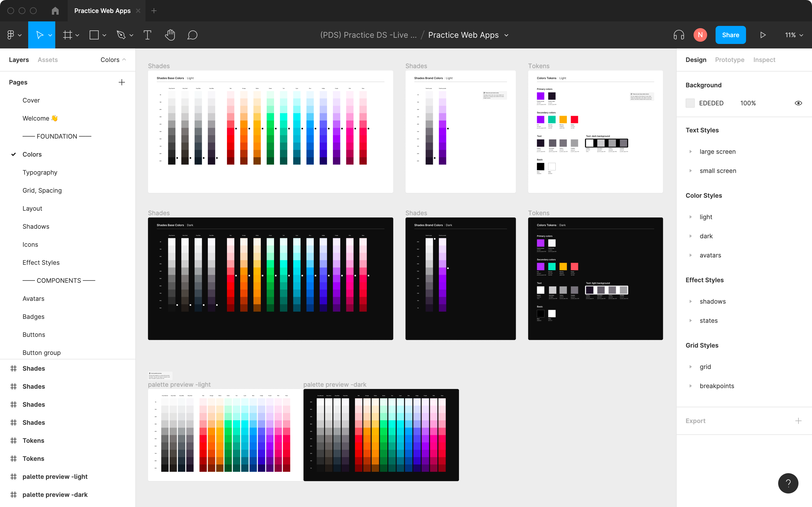
Task: Select the Pen tool
Action: point(122,35)
